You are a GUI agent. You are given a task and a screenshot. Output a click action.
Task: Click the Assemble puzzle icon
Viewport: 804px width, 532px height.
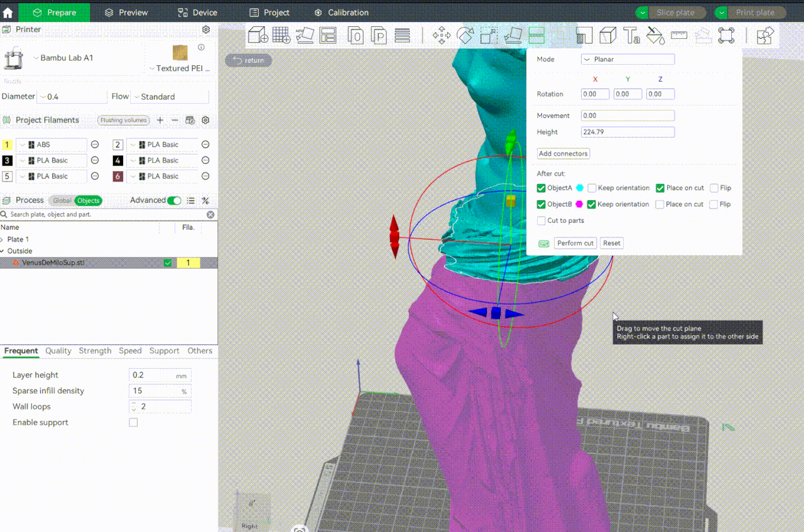pos(765,35)
